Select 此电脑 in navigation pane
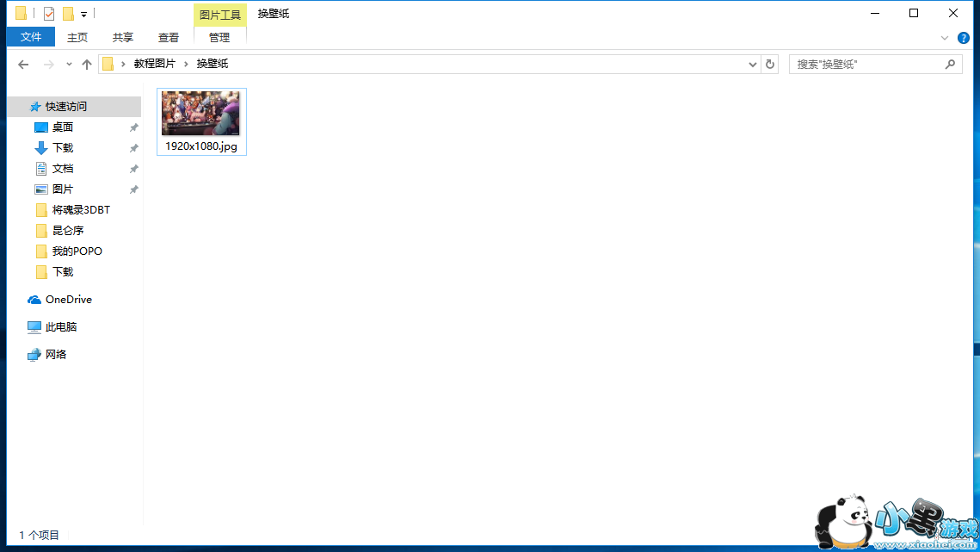This screenshot has width=980, height=552. [x=60, y=326]
